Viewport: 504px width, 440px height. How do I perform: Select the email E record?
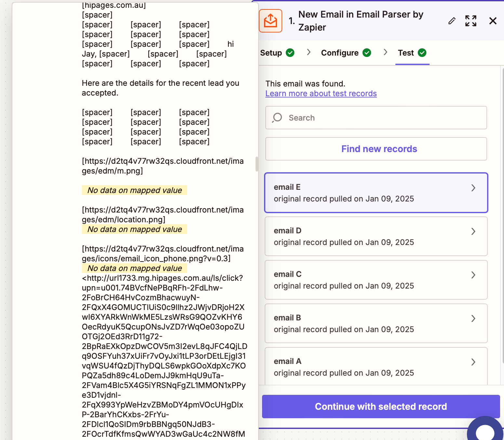(376, 193)
